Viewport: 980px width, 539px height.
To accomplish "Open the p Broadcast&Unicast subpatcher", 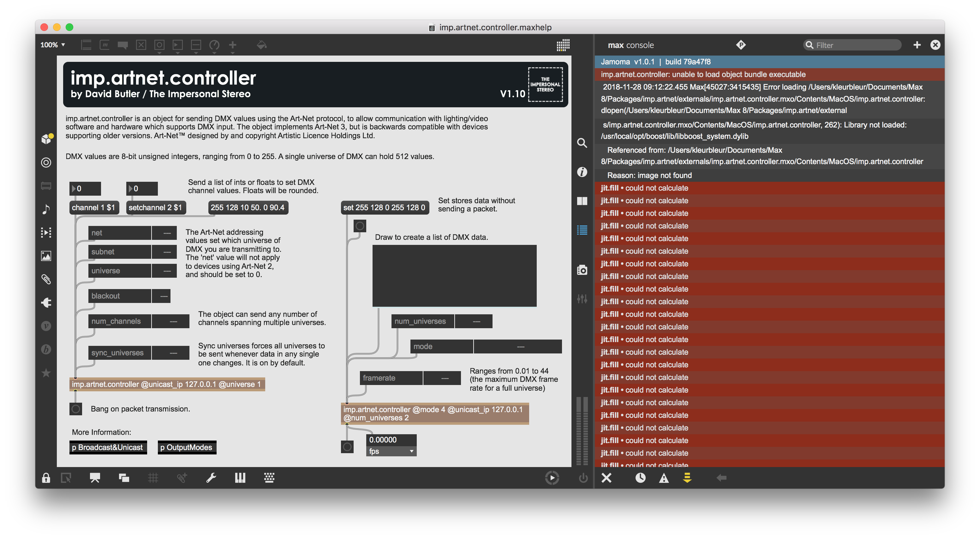I will [x=108, y=447].
